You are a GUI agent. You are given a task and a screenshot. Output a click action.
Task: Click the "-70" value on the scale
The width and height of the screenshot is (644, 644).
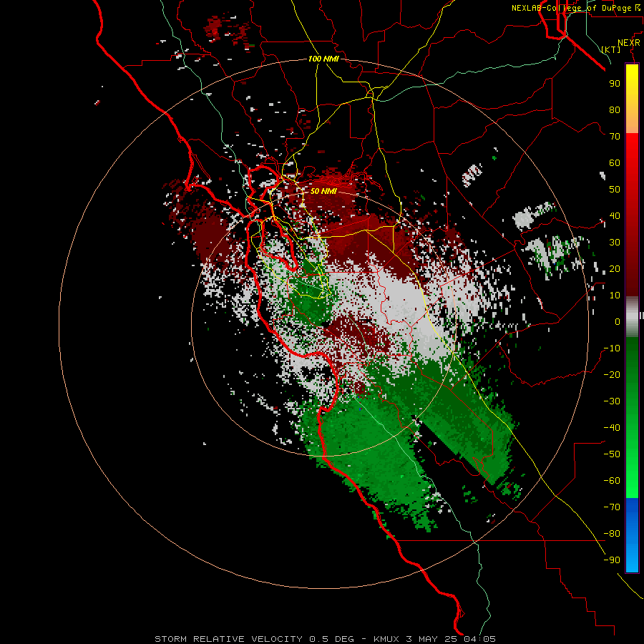pyautogui.click(x=612, y=507)
